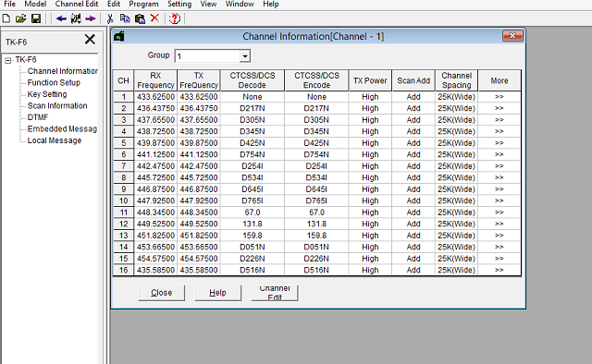The width and height of the screenshot is (592, 364).
Task: Click the Close button in the dialog
Action: (162, 293)
